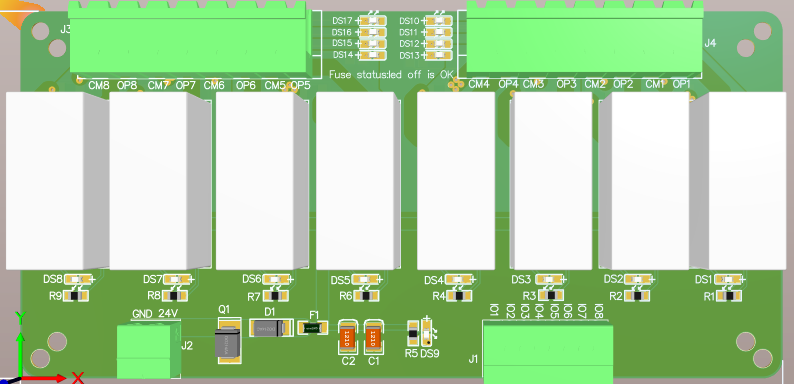Viewport: 794px width, 384px height.
Task: Click orange capacitor C2
Action: pos(347,337)
